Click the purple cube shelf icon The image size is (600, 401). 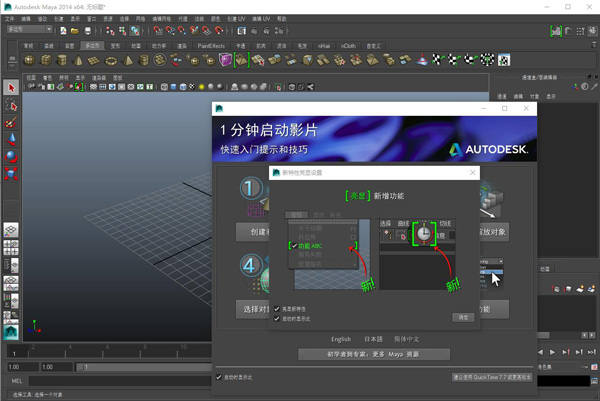225,60
